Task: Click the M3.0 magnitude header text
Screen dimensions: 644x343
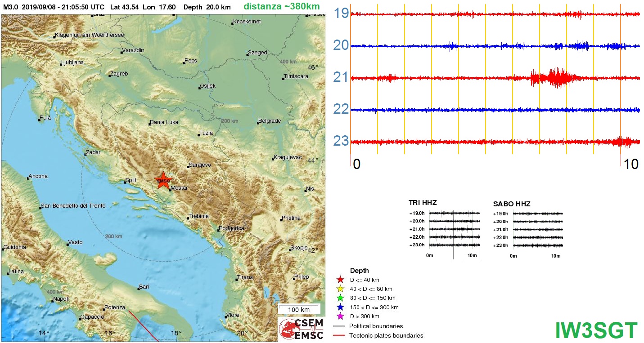Action: (x=11, y=7)
